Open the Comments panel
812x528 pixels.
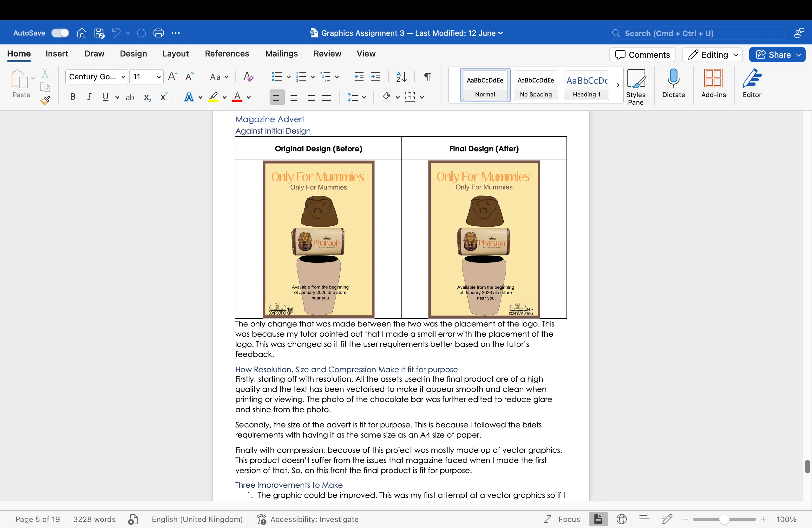642,55
